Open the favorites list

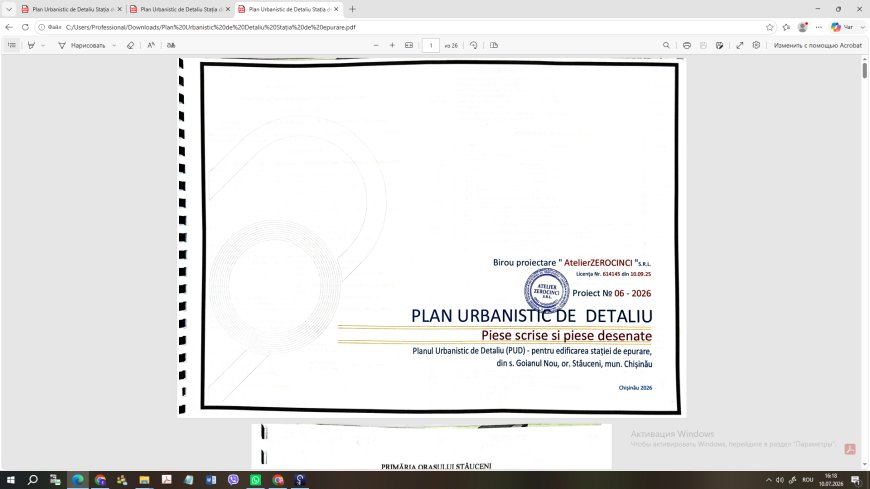click(786, 27)
